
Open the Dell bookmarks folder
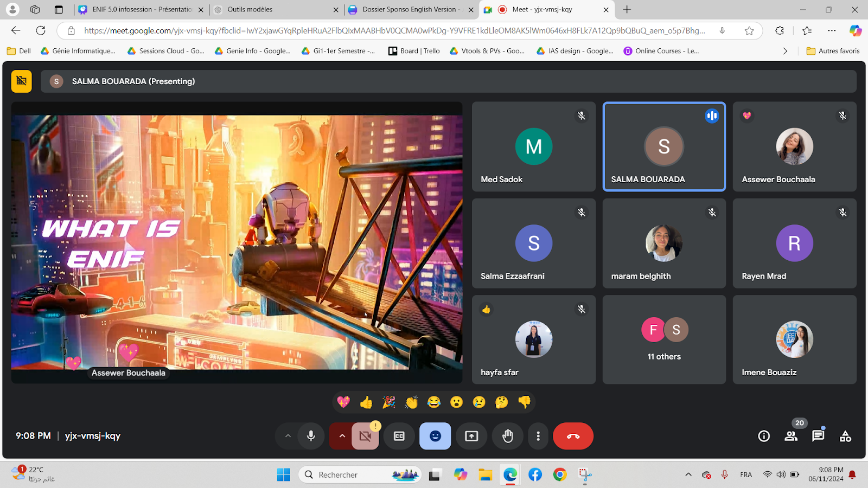tap(19, 51)
